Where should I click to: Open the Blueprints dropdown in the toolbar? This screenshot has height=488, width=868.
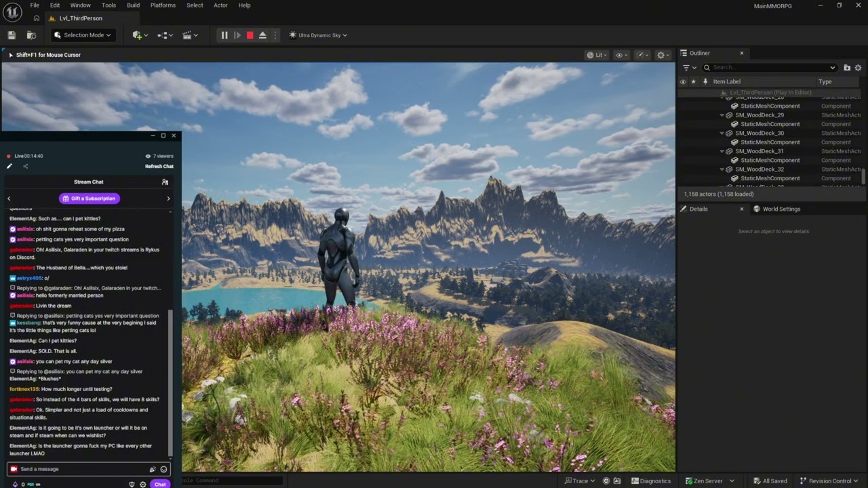click(165, 35)
